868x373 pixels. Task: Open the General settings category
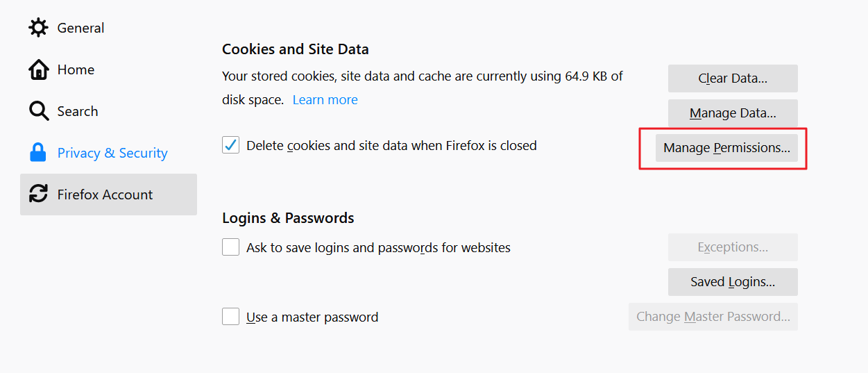click(80, 28)
